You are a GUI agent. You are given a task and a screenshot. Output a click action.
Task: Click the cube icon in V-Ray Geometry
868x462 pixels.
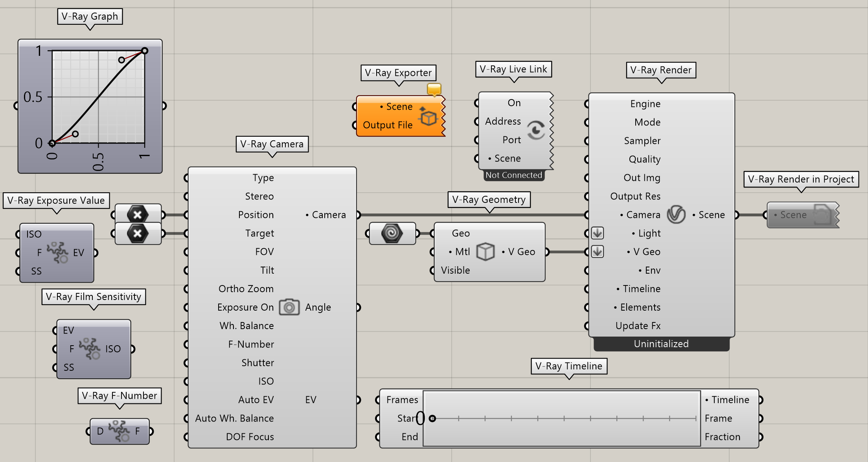point(485,252)
